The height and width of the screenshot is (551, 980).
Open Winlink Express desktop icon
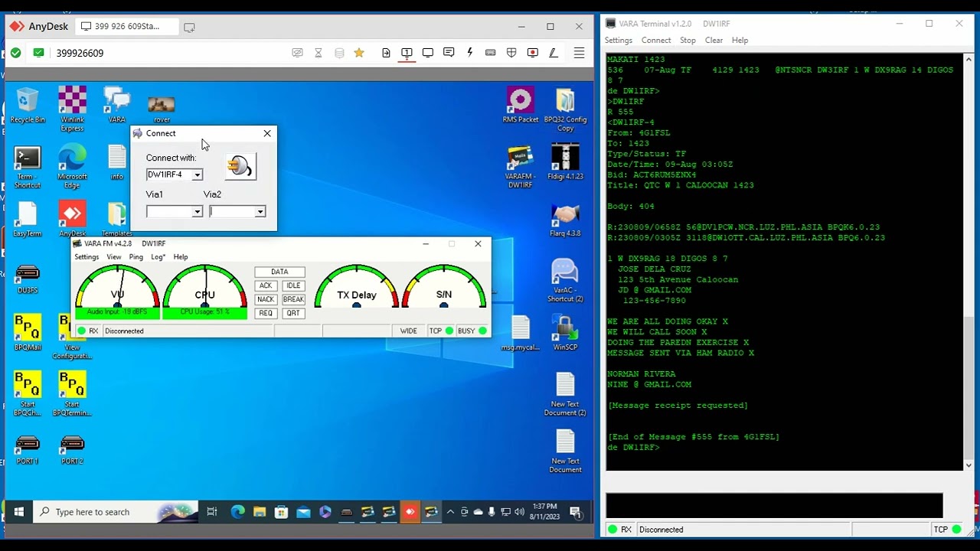pos(72,109)
